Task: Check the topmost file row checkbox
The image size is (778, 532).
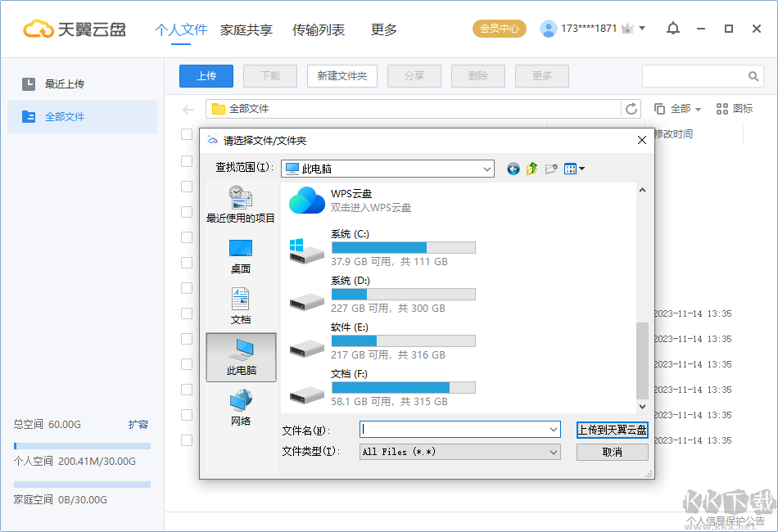Action: (187, 134)
